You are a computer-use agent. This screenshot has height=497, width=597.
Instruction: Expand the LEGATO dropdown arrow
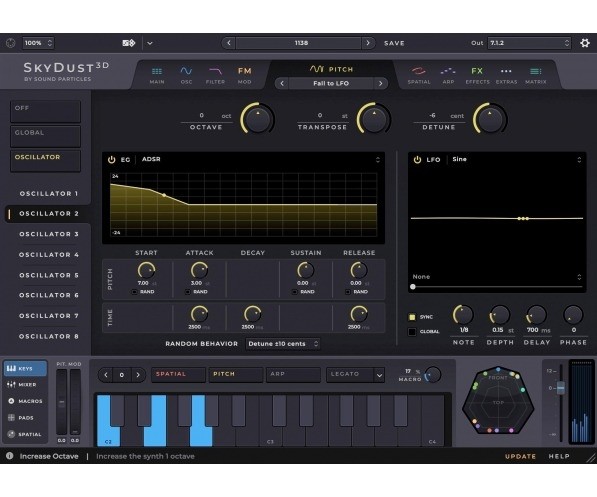[379, 375]
